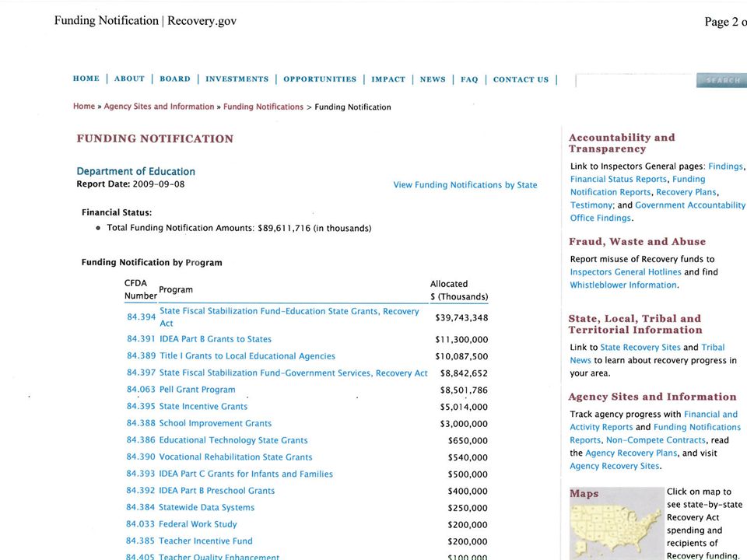Open State Fiscal Stabilization Fund-Education State Grants

point(289,317)
